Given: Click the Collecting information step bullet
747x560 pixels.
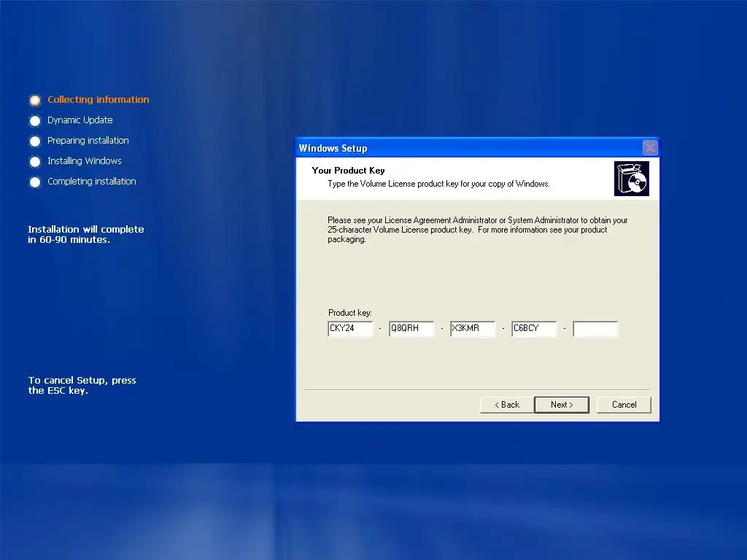Looking at the screenshot, I should [35, 101].
